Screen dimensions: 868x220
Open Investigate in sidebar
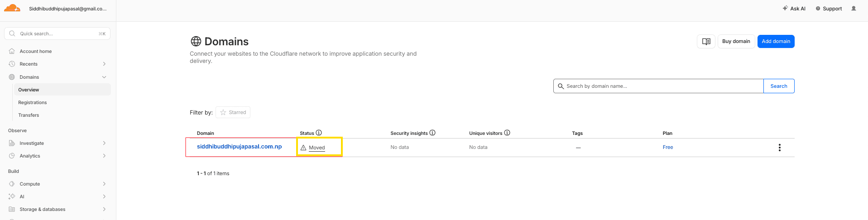[x=32, y=143]
